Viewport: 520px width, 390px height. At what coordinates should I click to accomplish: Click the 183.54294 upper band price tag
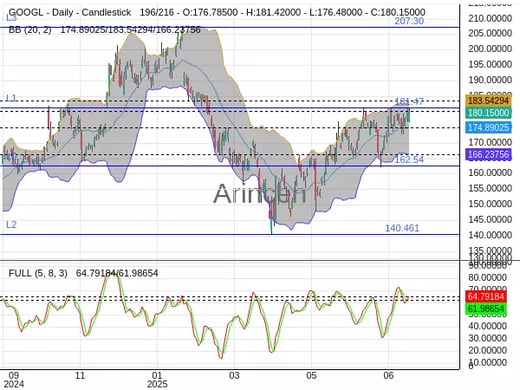[488, 100]
